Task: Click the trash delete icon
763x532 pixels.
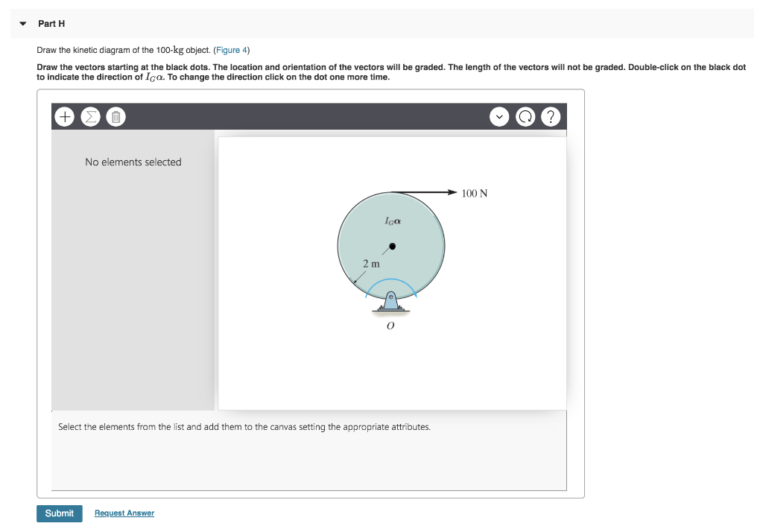Action: [115, 116]
